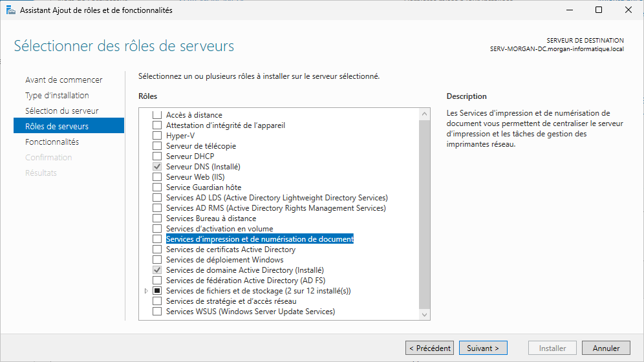
Task: Check Services de certificats Active Directory
Action: coord(156,250)
